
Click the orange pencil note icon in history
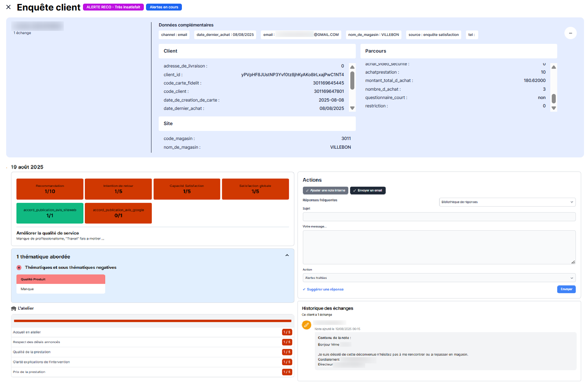[x=306, y=325]
